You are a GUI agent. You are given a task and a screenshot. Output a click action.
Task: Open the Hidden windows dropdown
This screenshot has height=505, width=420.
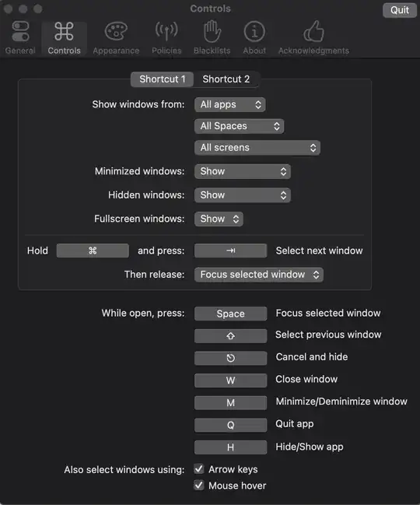pos(243,195)
